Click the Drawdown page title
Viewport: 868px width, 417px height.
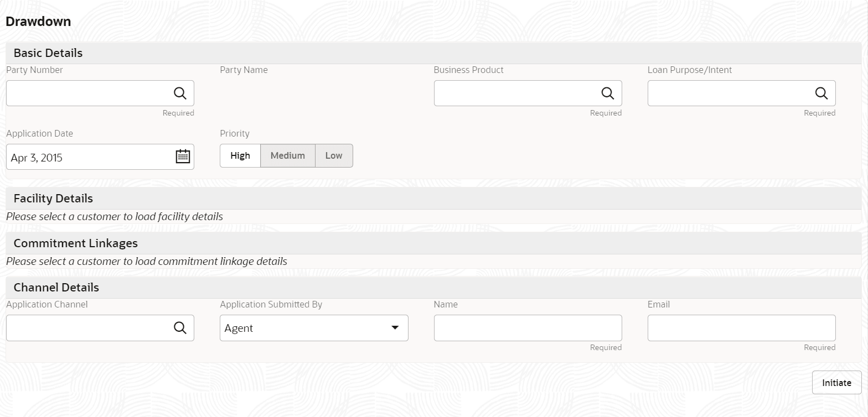pos(38,22)
